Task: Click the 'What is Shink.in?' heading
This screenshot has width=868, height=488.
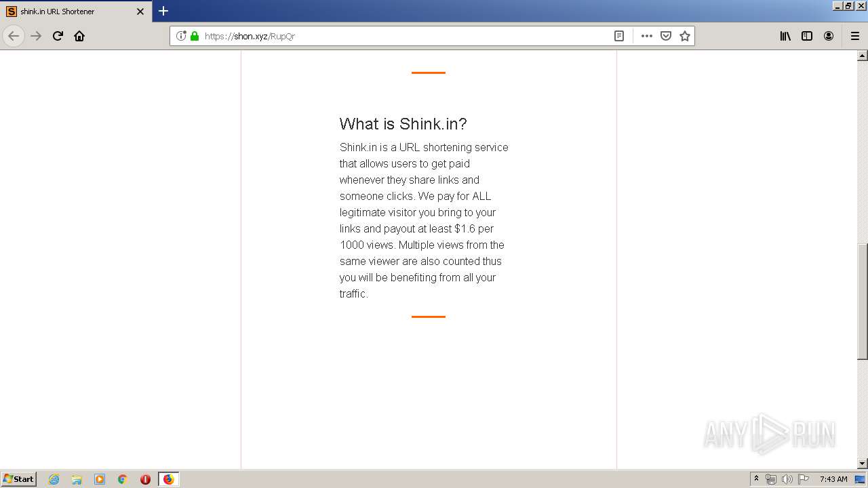Action: pos(403,123)
